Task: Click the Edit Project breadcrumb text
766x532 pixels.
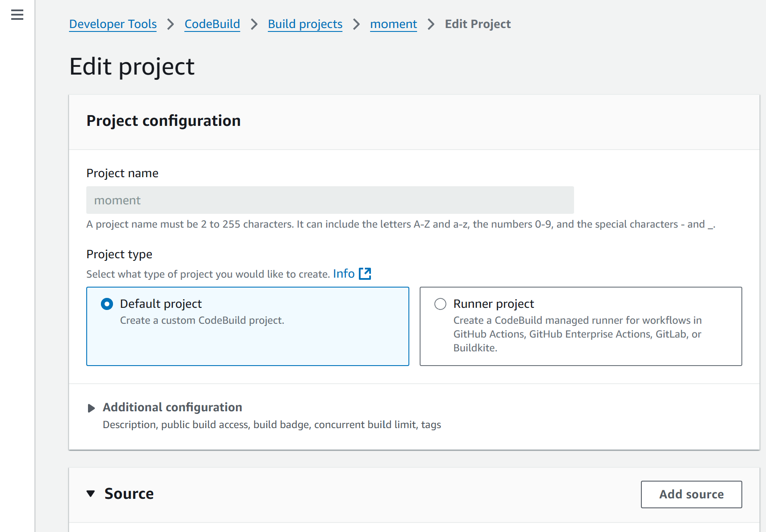Action: (x=478, y=24)
